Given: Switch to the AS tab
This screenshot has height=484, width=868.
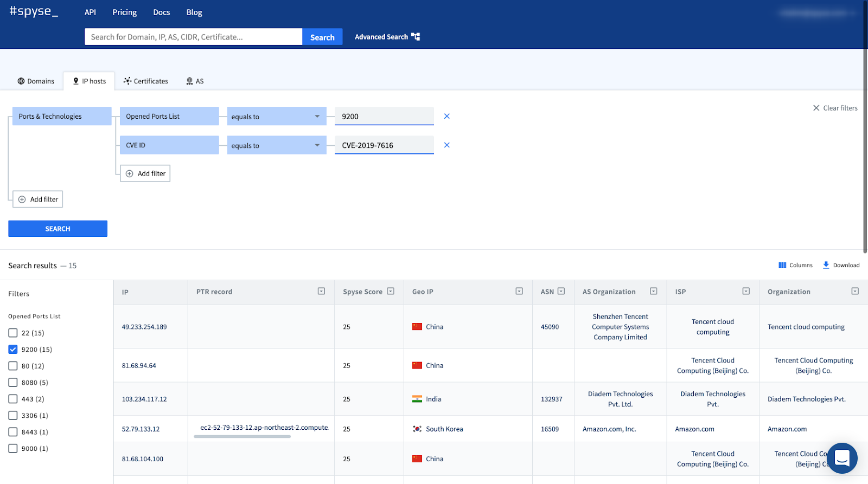Looking at the screenshot, I should coord(195,81).
